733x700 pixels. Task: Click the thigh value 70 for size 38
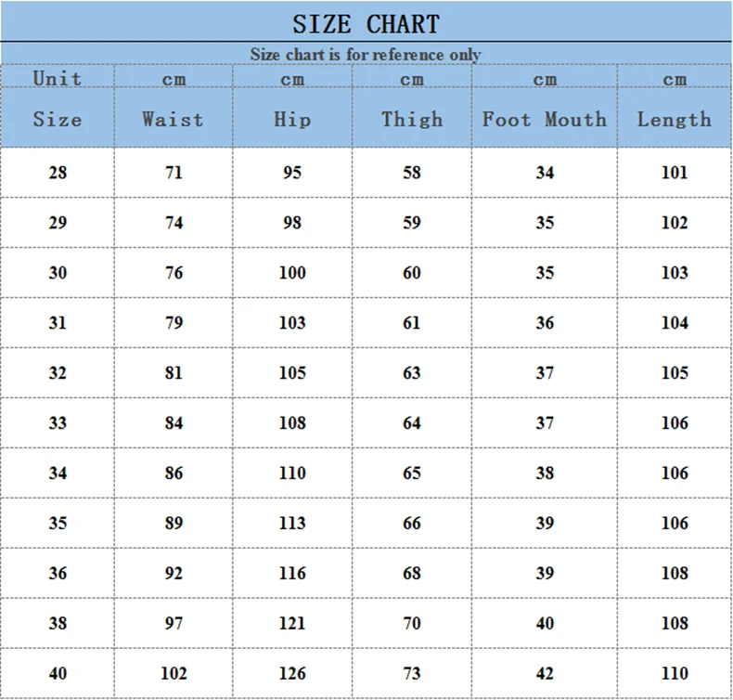click(412, 623)
